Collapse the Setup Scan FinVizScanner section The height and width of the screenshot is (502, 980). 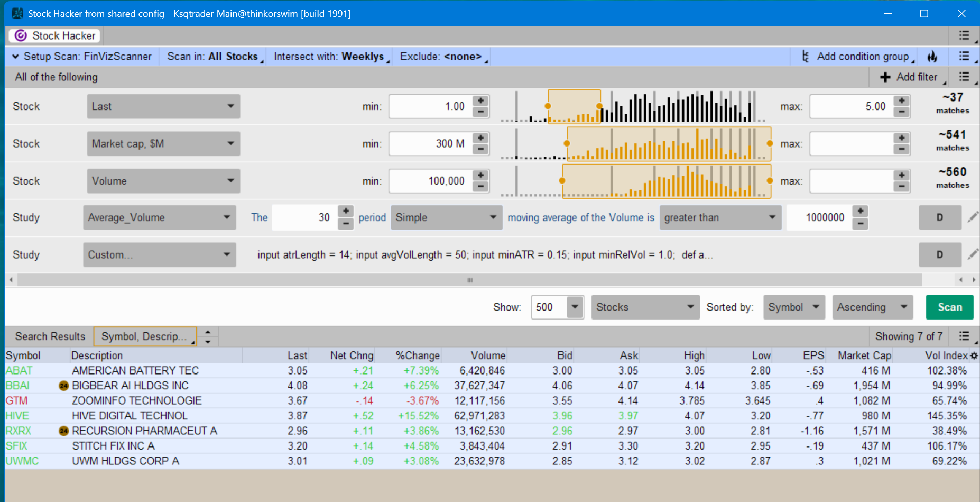click(15, 57)
